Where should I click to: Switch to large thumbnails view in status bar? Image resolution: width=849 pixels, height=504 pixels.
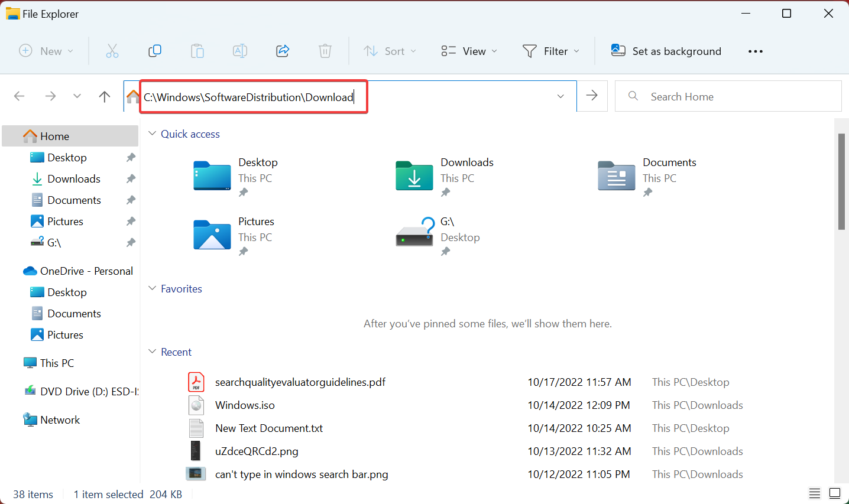tap(835, 493)
